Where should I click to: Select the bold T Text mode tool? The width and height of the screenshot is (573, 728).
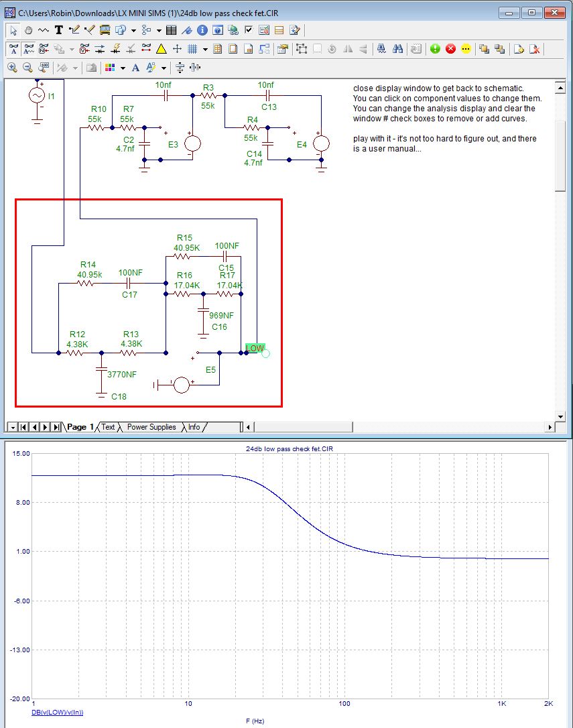click(x=58, y=30)
